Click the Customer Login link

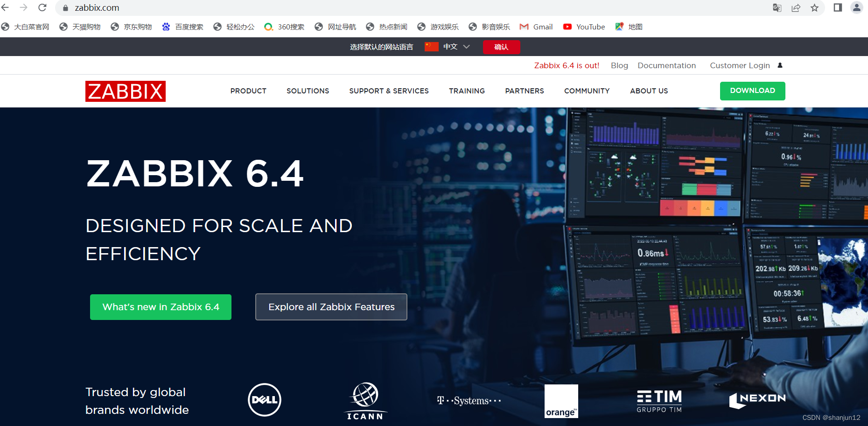tap(740, 65)
